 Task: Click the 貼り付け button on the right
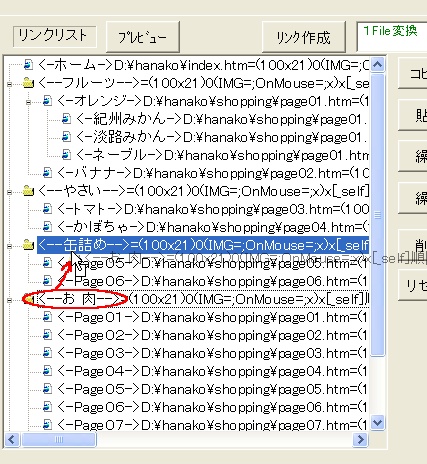[x=413, y=115]
